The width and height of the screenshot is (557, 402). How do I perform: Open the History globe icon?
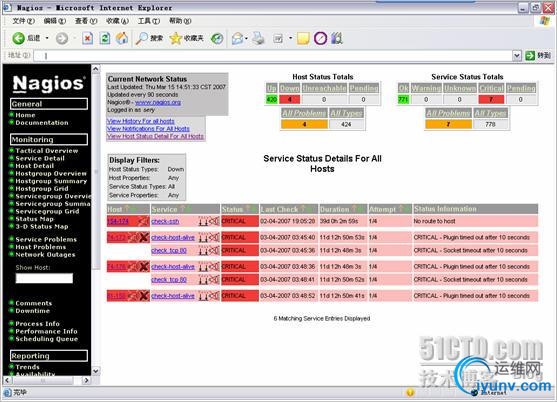[217, 38]
